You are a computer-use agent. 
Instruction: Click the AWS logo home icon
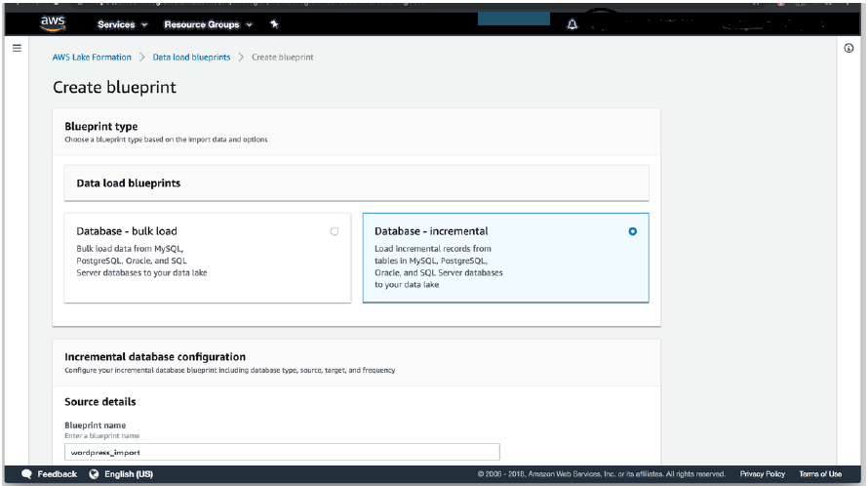click(53, 23)
